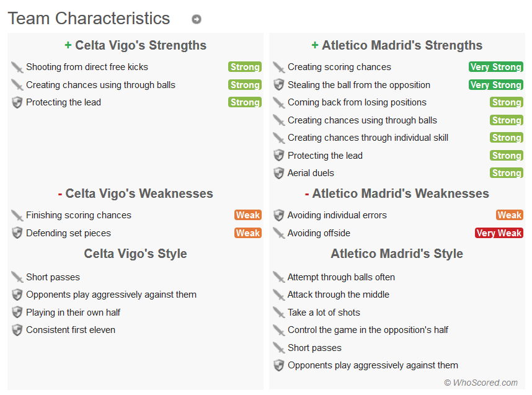Screen dimensions: 532x395
Task: Click the Very Weak badge for Avoiding offside
Action: 499,233
